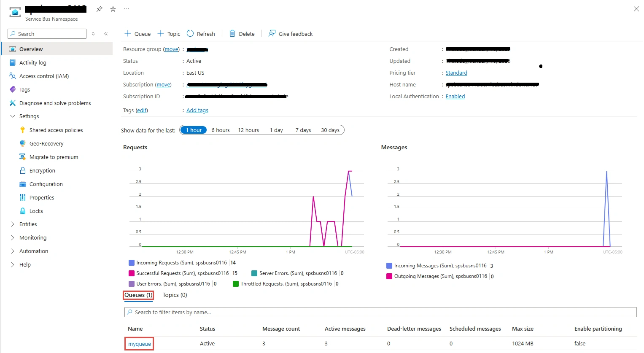The height and width of the screenshot is (353, 644).
Task: Open Migrate to premium page
Action: click(54, 157)
